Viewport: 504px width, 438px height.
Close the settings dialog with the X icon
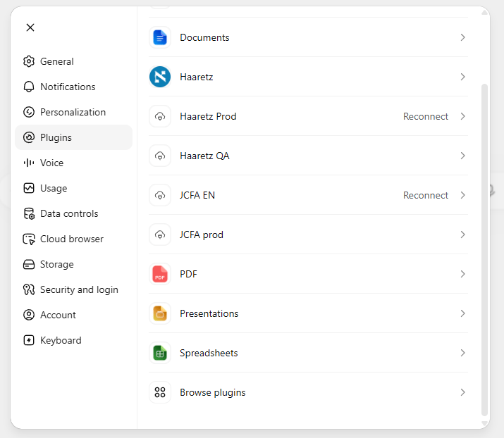point(30,27)
